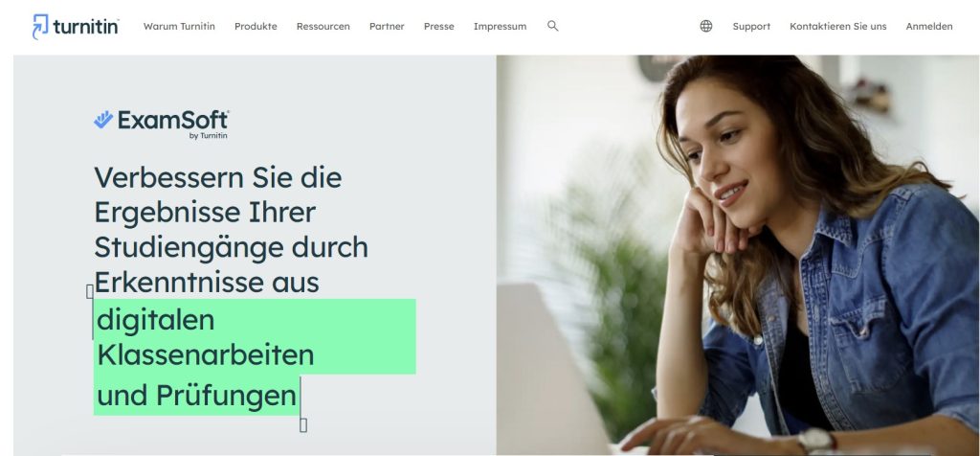
Task: Click the Turnitin arrow emblem
Action: click(40, 26)
